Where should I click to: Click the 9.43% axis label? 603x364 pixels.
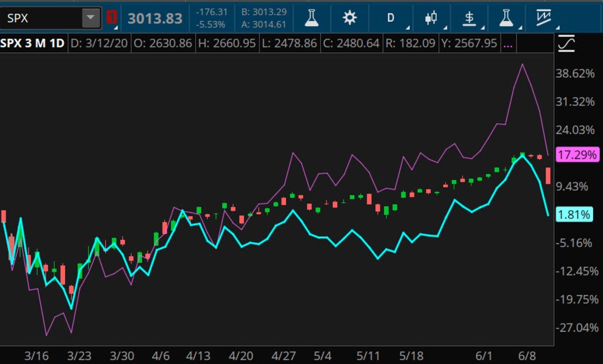pyautogui.click(x=572, y=187)
